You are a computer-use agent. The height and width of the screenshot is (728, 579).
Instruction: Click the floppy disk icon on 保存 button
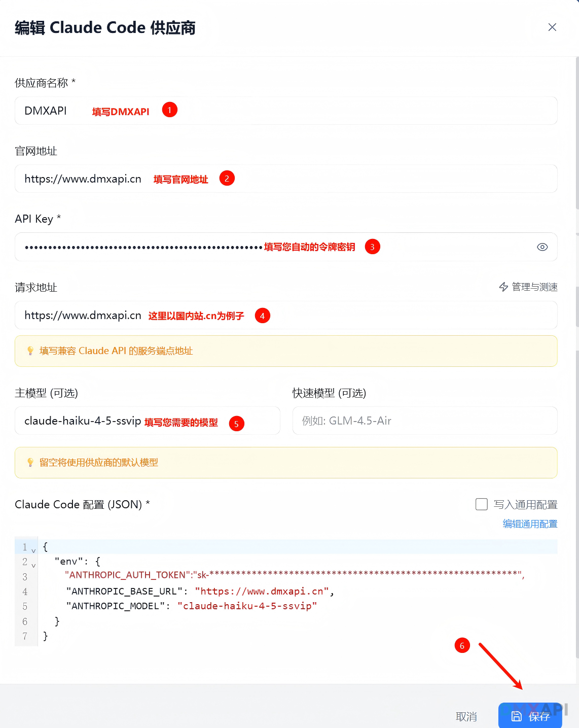516,716
